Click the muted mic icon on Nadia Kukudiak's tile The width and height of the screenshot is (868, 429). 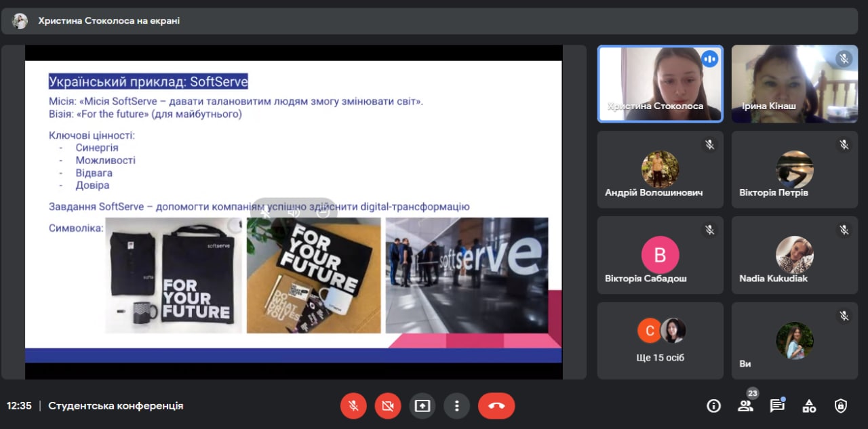(844, 230)
